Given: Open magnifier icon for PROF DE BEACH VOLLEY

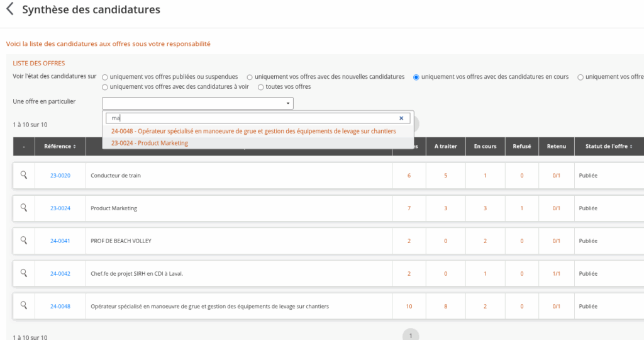Looking at the screenshot, I should (24, 241).
